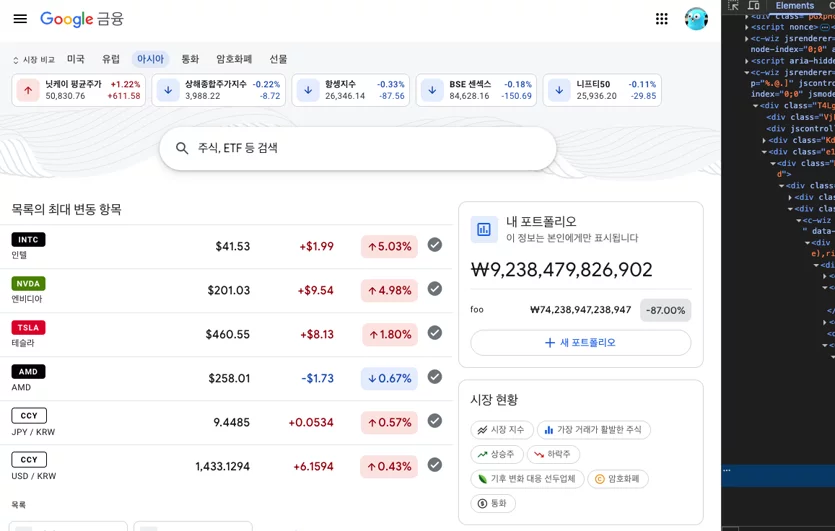Toggle the DevTools device toolbar icon
835x531 pixels.
click(x=754, y=5)
